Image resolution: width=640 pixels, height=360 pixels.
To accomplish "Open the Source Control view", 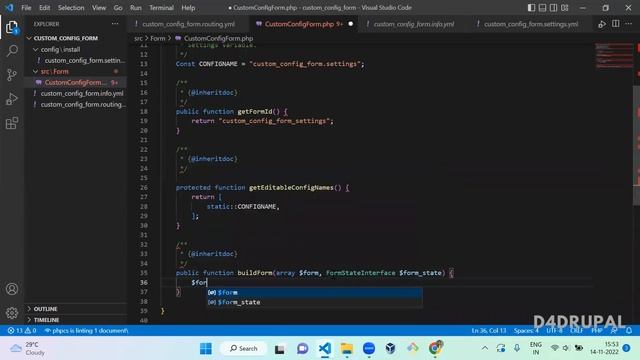I will (x=12, y=75).
